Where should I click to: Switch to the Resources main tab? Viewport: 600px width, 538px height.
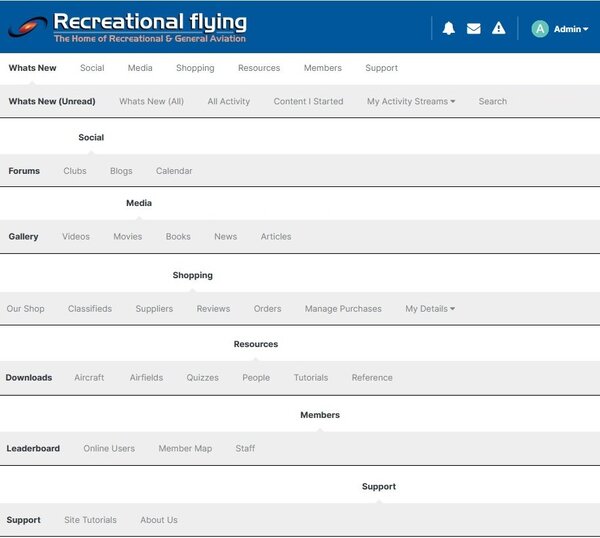click(x=259, y=68)
